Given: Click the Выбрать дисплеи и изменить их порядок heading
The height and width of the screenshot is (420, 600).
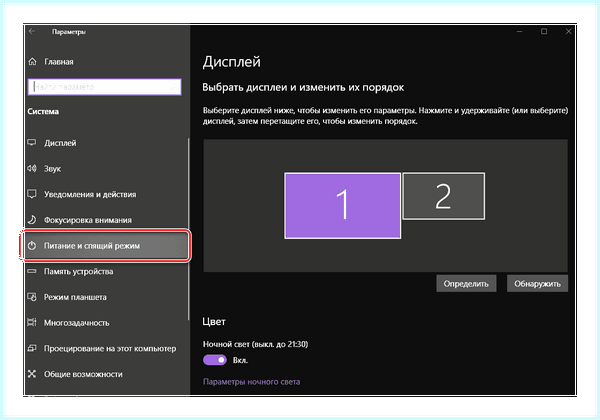Looking at the screenshot, I should click(x=303, y=87).
